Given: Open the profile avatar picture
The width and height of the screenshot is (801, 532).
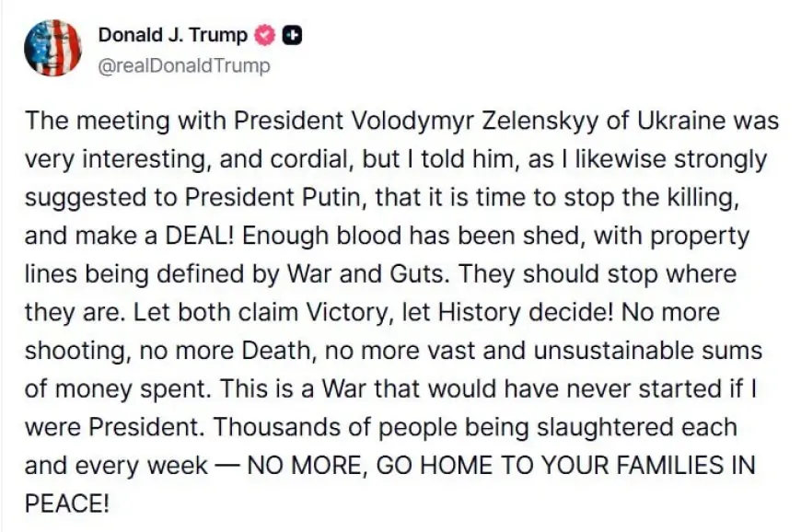Looking at the screenshot, I should [52, 47].
